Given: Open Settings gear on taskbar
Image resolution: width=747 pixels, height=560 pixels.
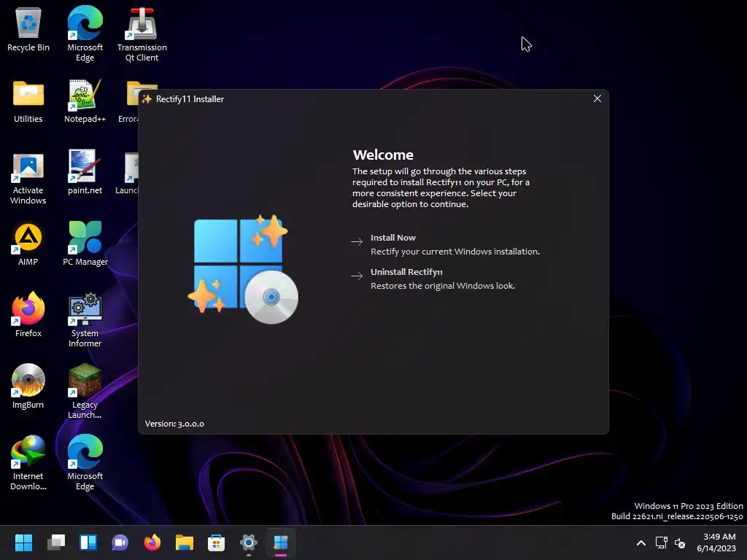Looking at the screenshot, I should tap(249, 542).
